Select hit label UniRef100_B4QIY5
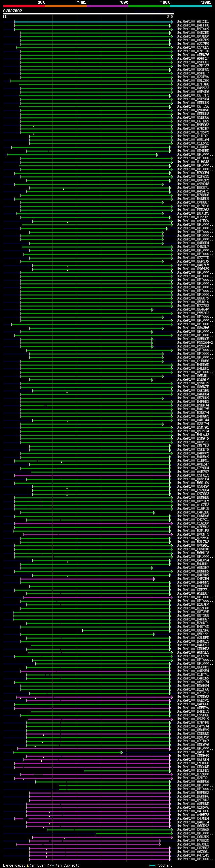This screenshot has height=868, width=215. (193, 410)
